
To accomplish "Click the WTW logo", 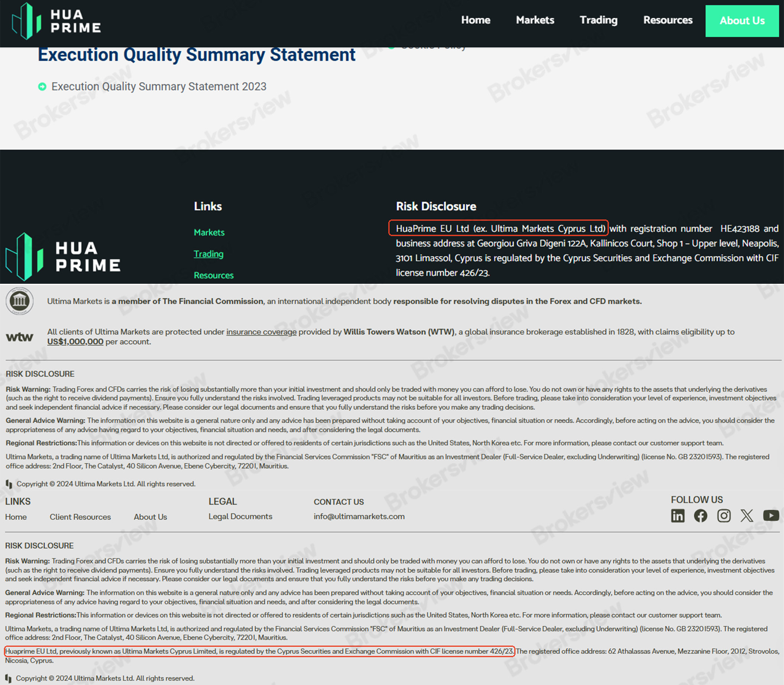I will 19,337.
